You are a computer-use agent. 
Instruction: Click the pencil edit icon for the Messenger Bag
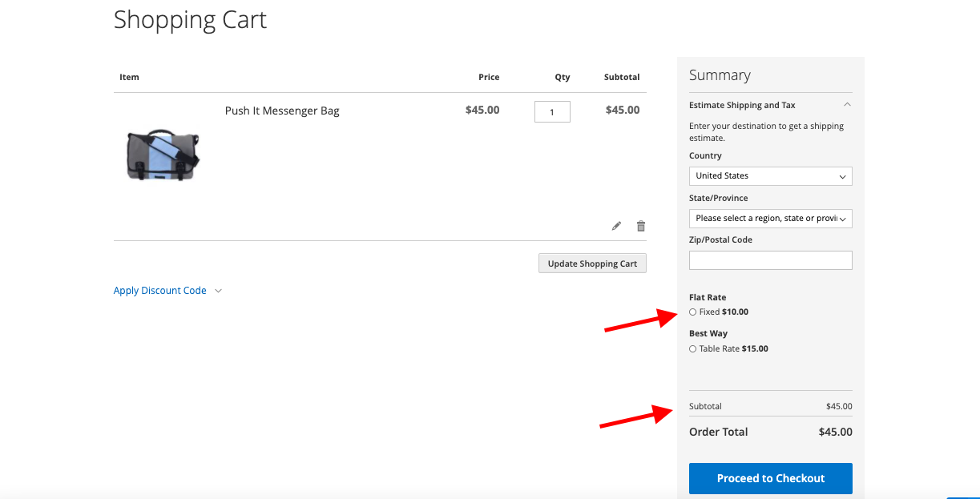(616, 226)
